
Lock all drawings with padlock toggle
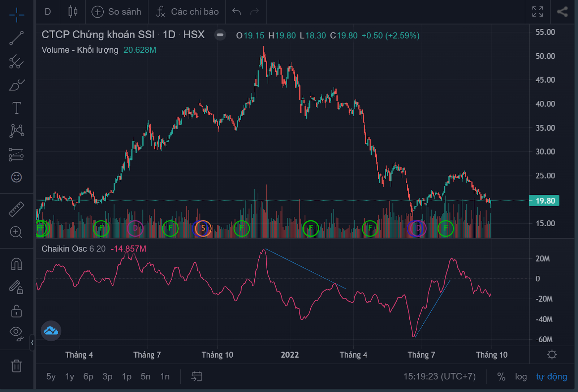(x=17, y=311)
